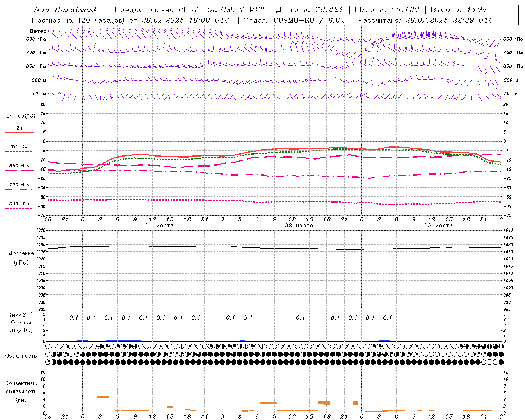
Task: Click the Ветер panel label
Action: (x=38, y=31)
